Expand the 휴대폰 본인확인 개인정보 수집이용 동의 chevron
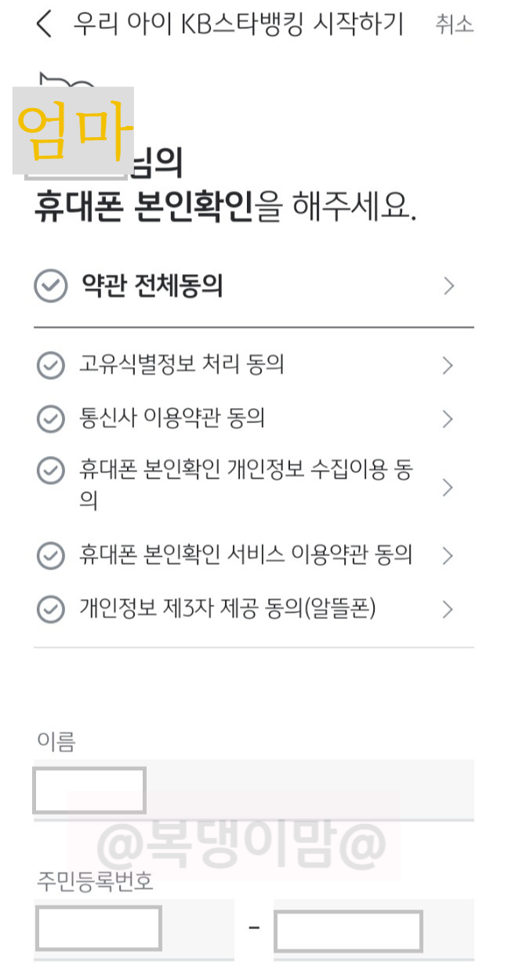This screenshot has height=980, width=508. tap(448, 486)
